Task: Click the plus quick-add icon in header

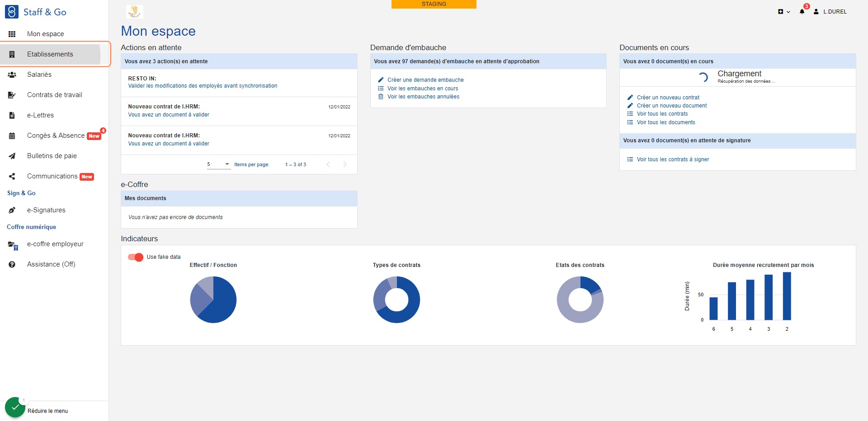Action: [780, 12]
